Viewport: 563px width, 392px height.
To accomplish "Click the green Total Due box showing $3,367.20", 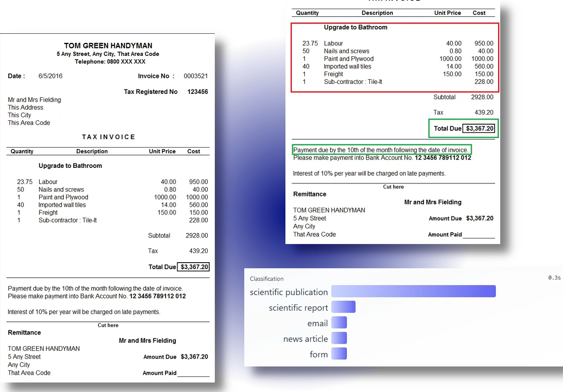I will pyautogui.click(x=463, y=128).
